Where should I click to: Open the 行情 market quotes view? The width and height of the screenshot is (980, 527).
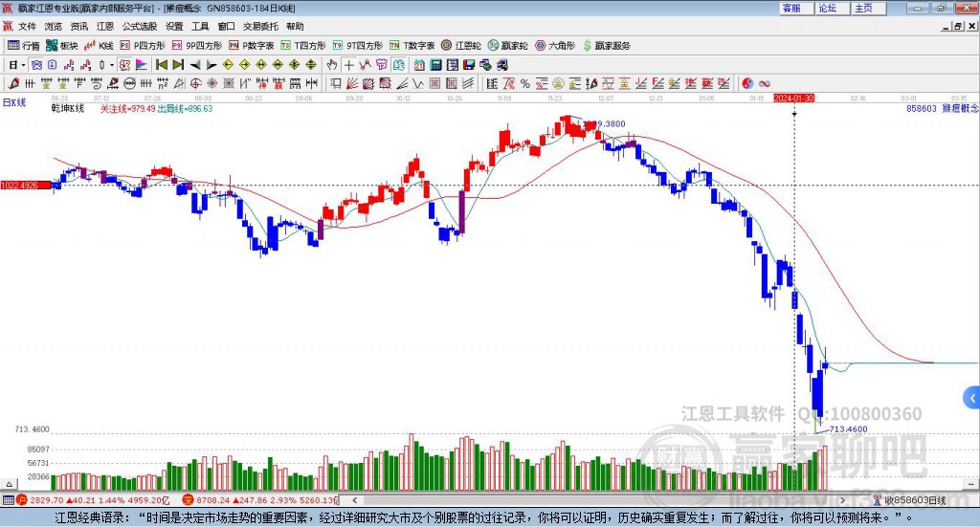coord(23,46)
